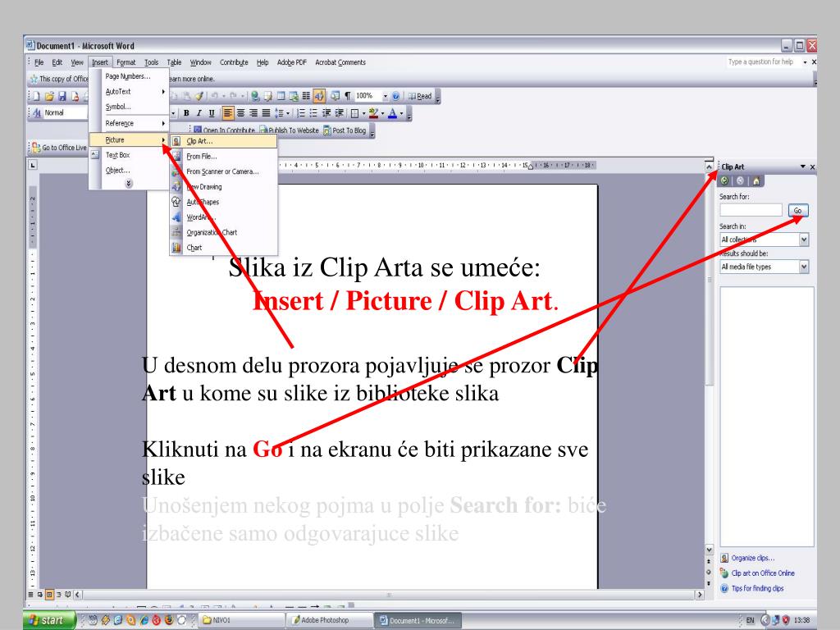Expand the Insert menu with chevrons
This screenshot has height=630, width=840.
pos(129,184)
